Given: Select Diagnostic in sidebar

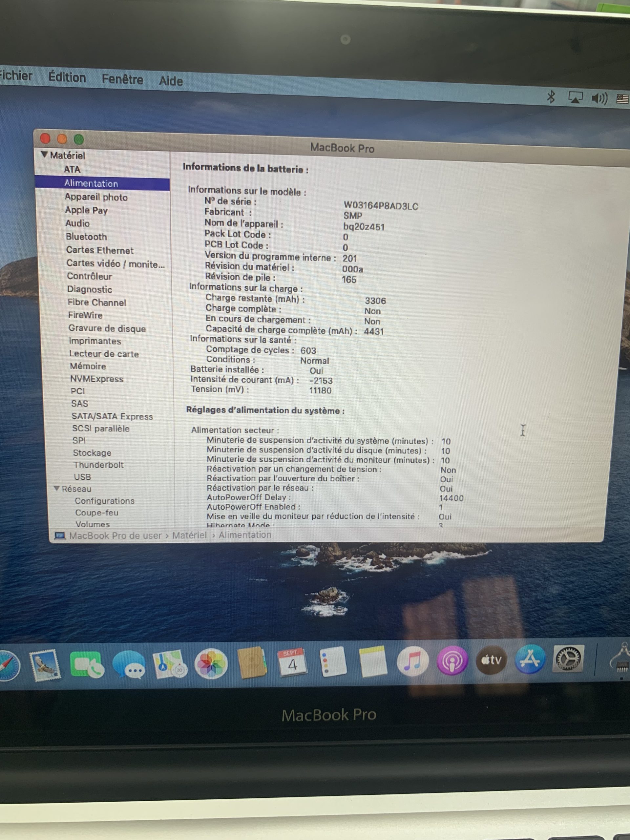Looking at the screenshot, I should (90, 289).
